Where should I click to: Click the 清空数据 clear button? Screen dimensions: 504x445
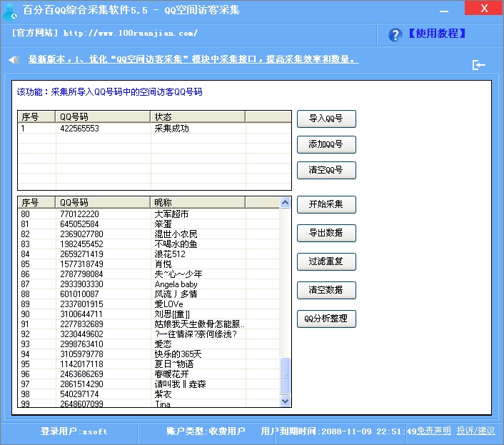pyautogui.click(x=326, y=290)
